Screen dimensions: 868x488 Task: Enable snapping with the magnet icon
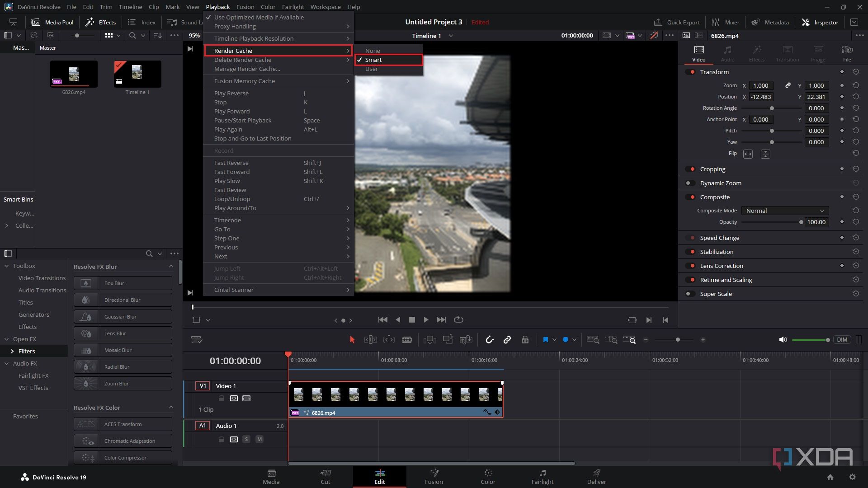[490, 339]
